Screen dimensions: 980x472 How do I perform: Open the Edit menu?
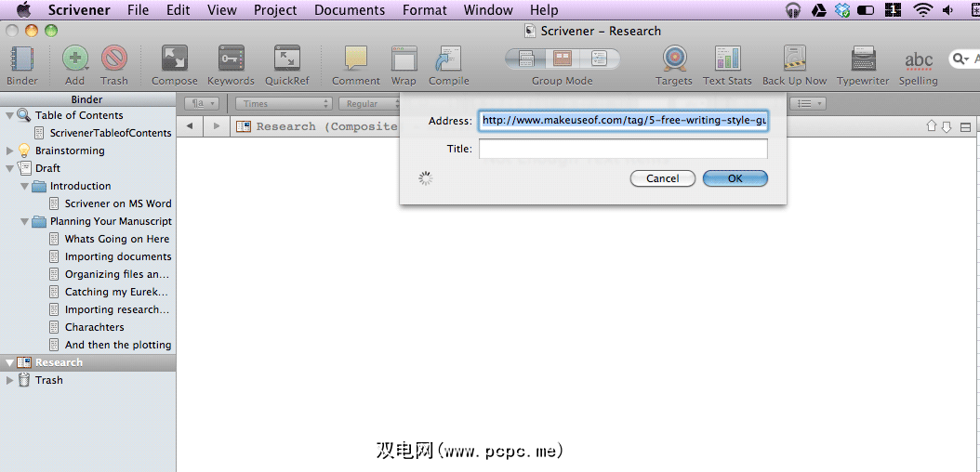coord(179,10)
